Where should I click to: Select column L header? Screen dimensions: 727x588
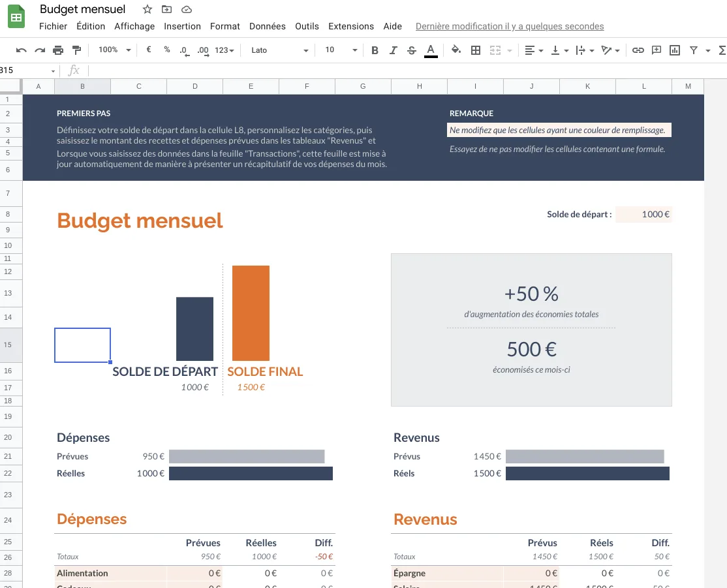[x=643, y=86]
